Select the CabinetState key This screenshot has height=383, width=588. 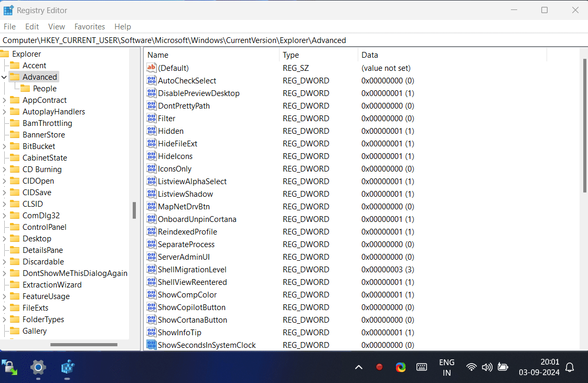coord(45,158)
